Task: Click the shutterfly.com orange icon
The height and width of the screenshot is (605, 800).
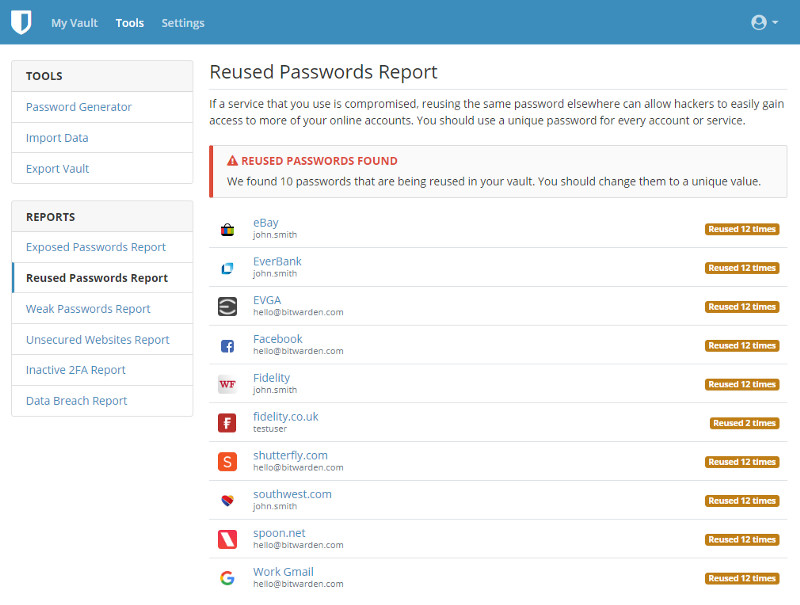Action: 227,462
